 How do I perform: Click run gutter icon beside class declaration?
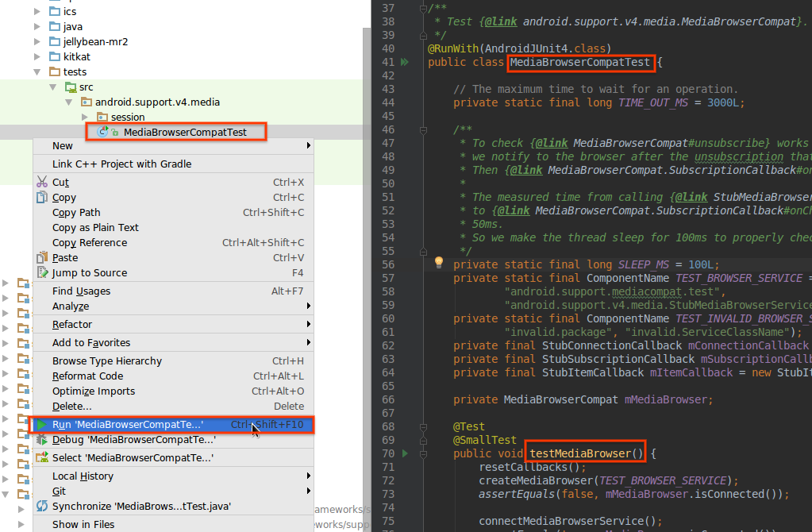[x=404, y=62]
